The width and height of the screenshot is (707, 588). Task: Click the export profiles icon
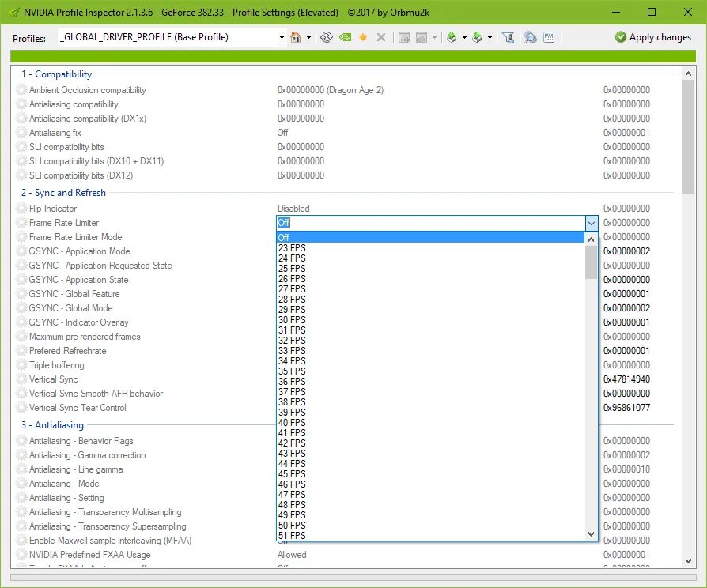[x=452, y=37]
